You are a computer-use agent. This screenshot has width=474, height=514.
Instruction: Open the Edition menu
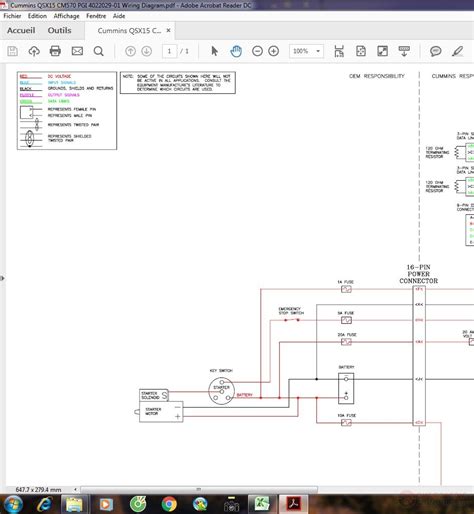click(37, 16)
